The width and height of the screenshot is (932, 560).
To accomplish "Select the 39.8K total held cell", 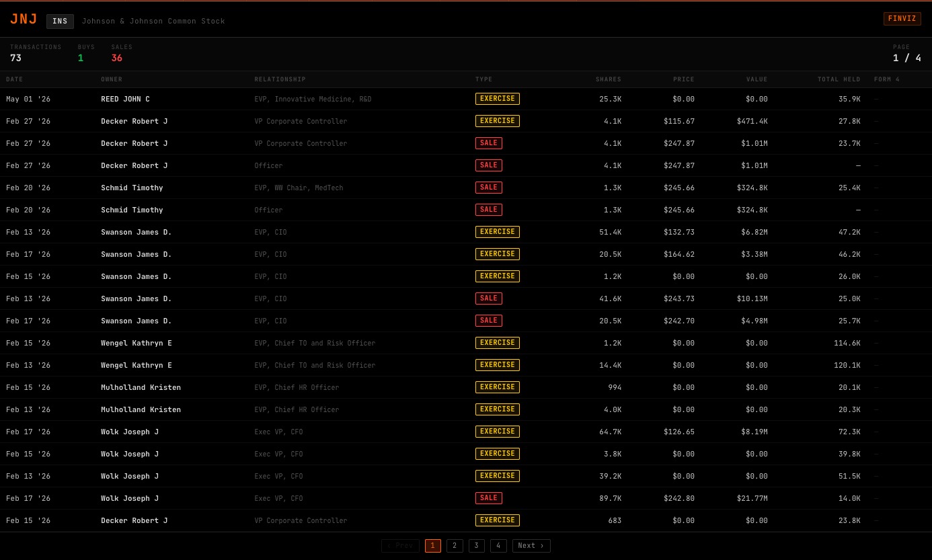I will pos(849,454).
